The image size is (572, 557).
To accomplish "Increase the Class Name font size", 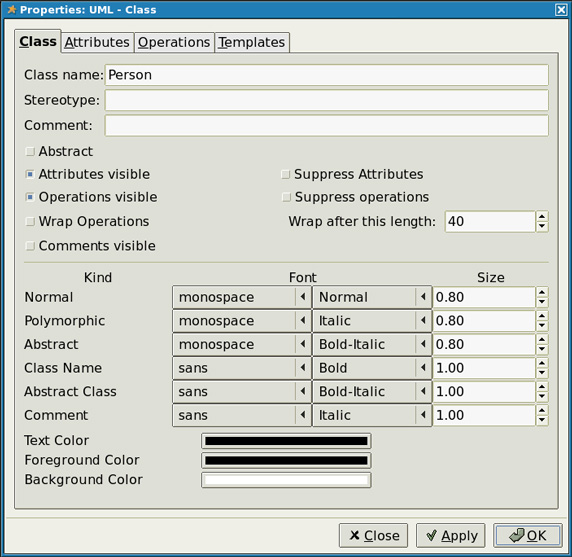I will (542, 363).
